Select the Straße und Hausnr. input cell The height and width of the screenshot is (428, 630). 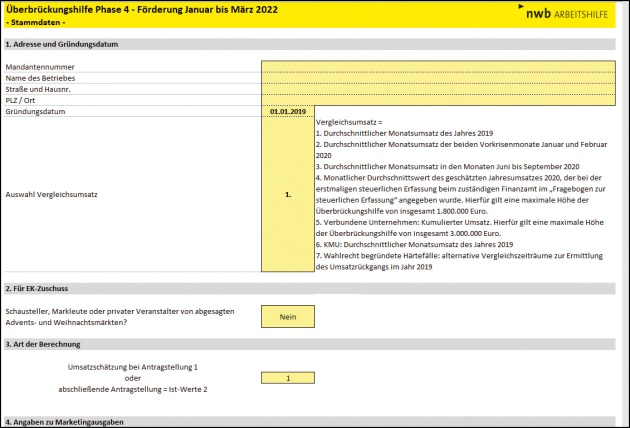[x=438, y=89]
